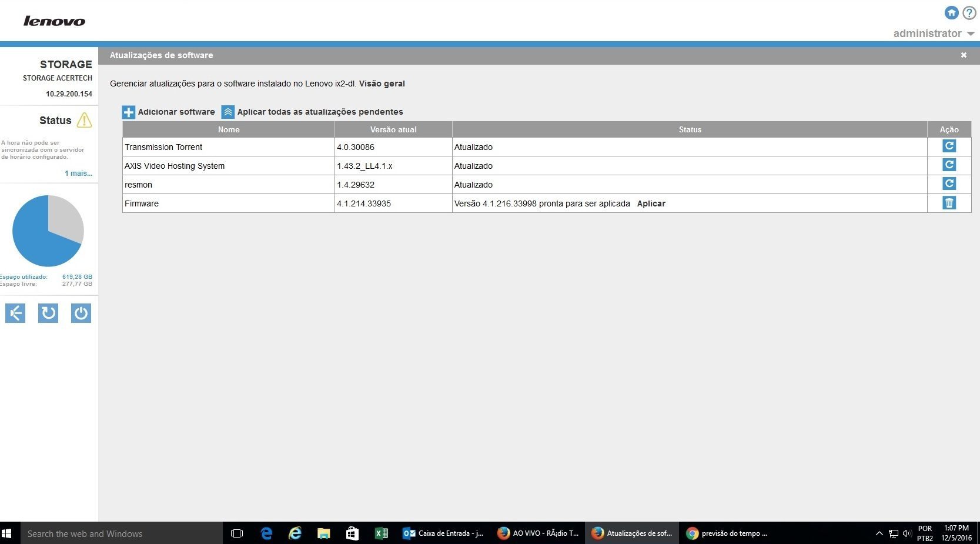Click Aplicar todas as atualizações pendentes
980x544 pixels.
(320, 112)
